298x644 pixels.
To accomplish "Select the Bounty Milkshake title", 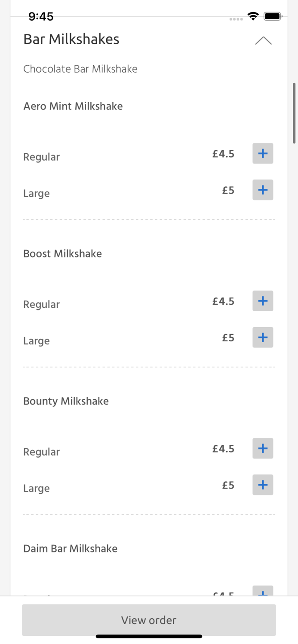I will [66, 401].
